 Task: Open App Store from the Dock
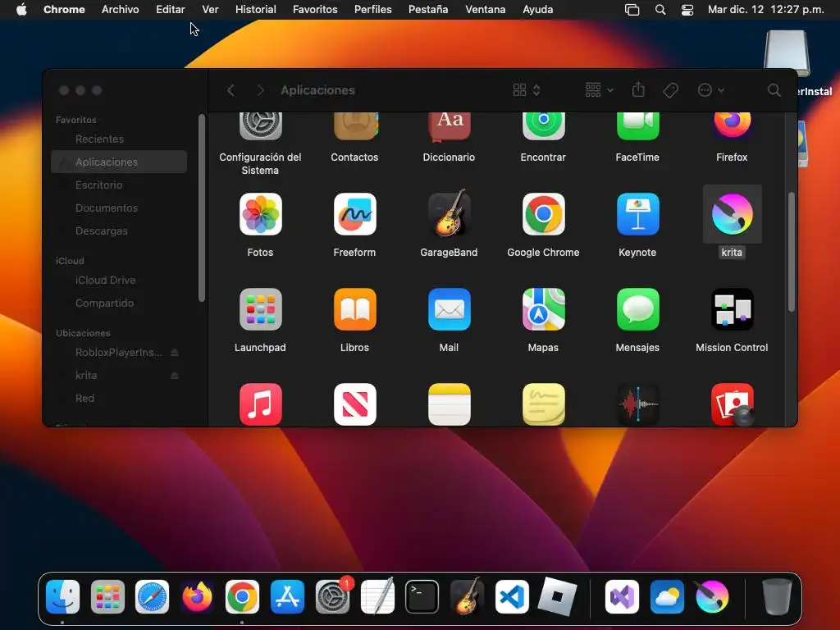[x=287, y=596]
